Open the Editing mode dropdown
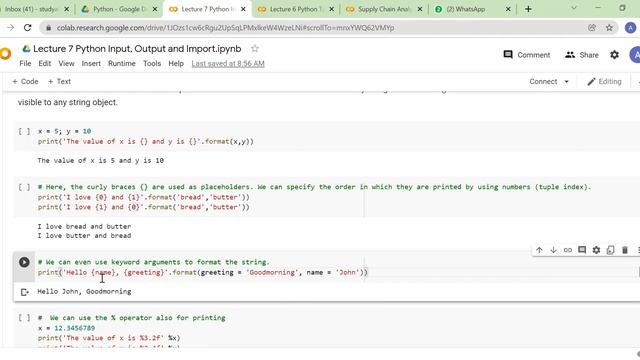 (x=604, y=82)
